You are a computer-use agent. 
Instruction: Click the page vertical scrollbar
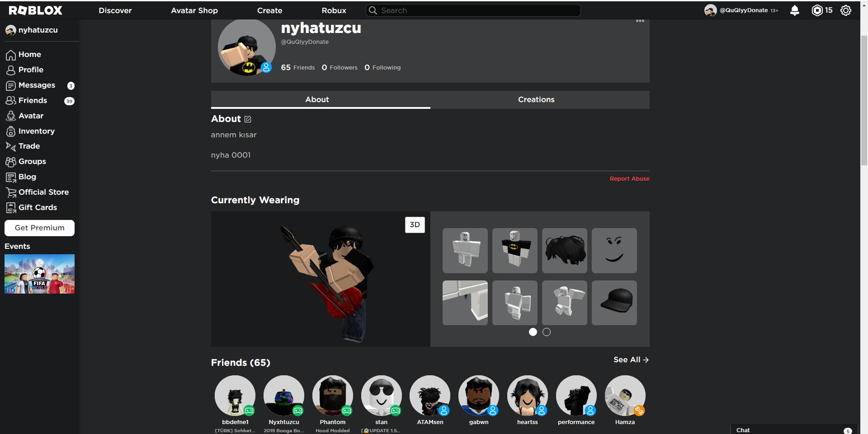tap(864, 99)
